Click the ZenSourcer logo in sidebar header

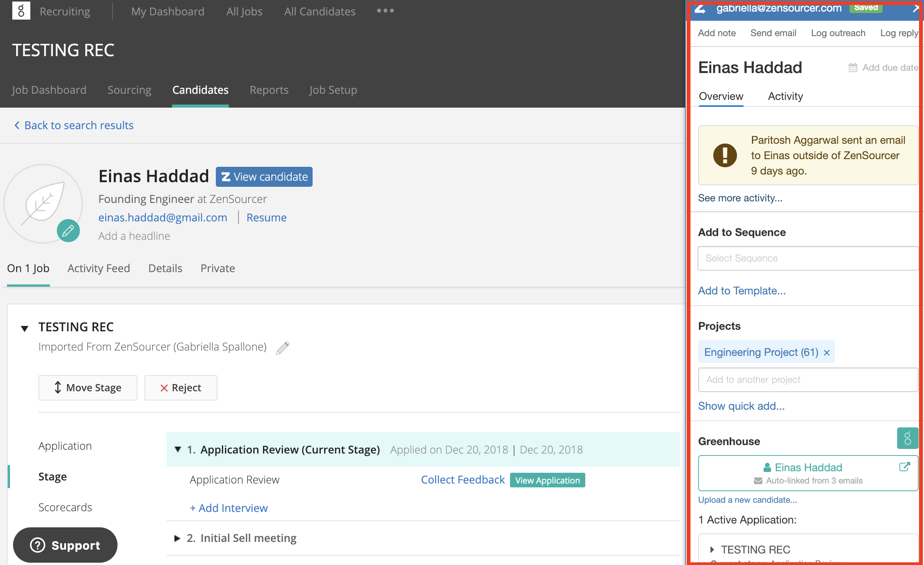[700, 8]
